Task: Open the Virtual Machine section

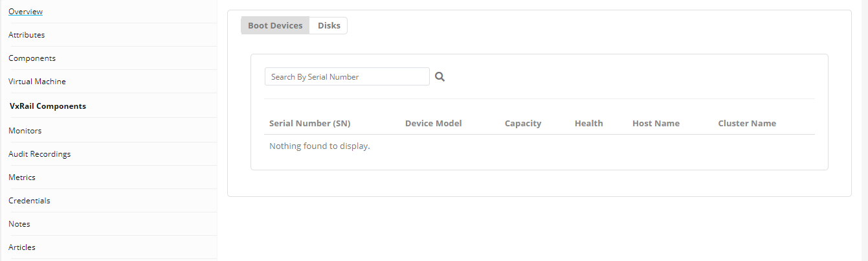Action: point(37,82)
